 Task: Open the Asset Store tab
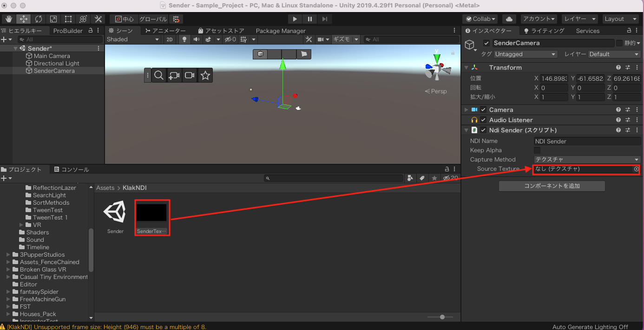(221, 31)
